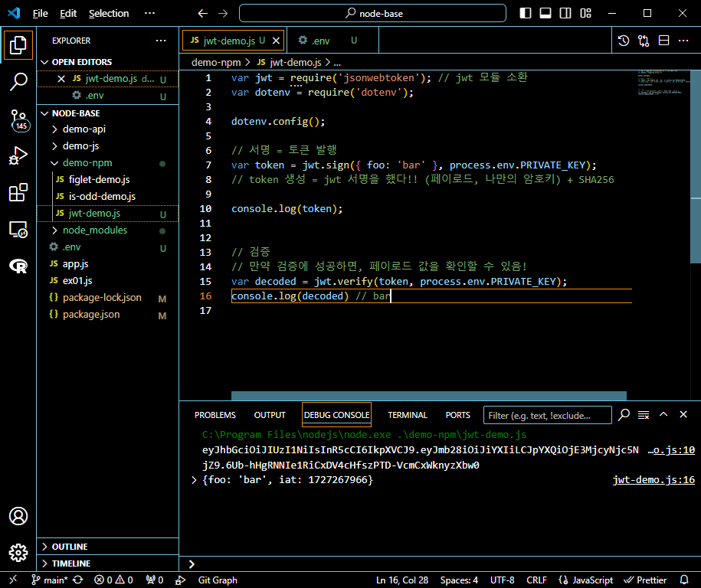Expand the logged decoded object in console
Image resolution: width=701 pixels, height=588 pixels.
coord(194,480)
